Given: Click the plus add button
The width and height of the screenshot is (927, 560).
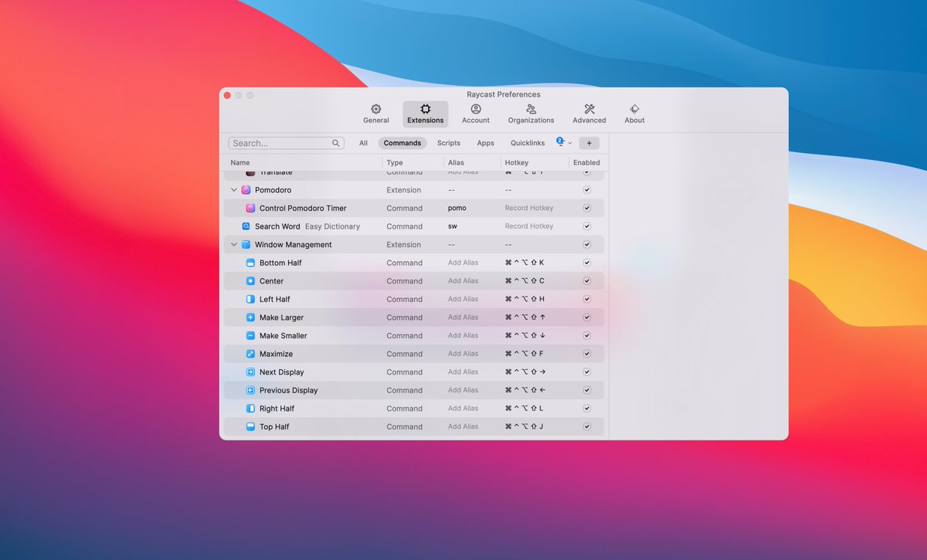Looking at the screenshot, I should pos(589,143).
